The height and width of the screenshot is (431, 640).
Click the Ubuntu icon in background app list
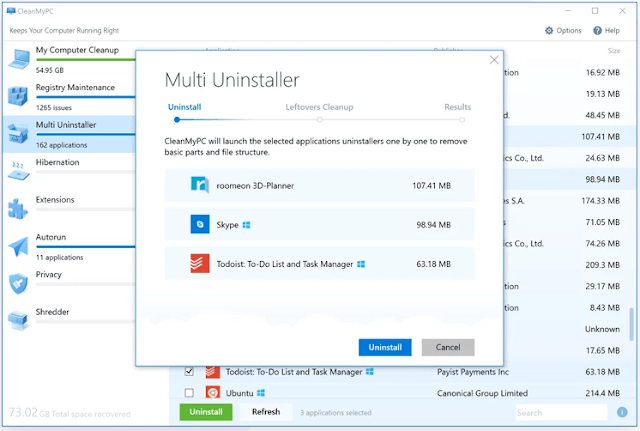213,393
